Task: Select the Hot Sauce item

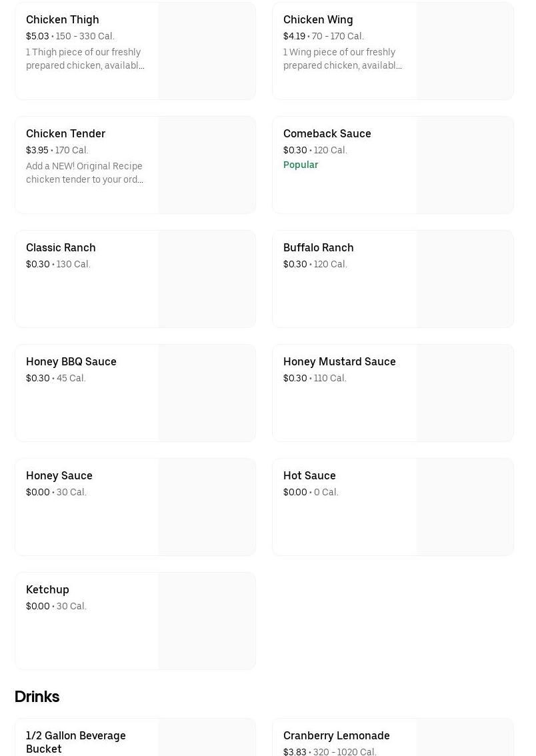Action: 393,507
